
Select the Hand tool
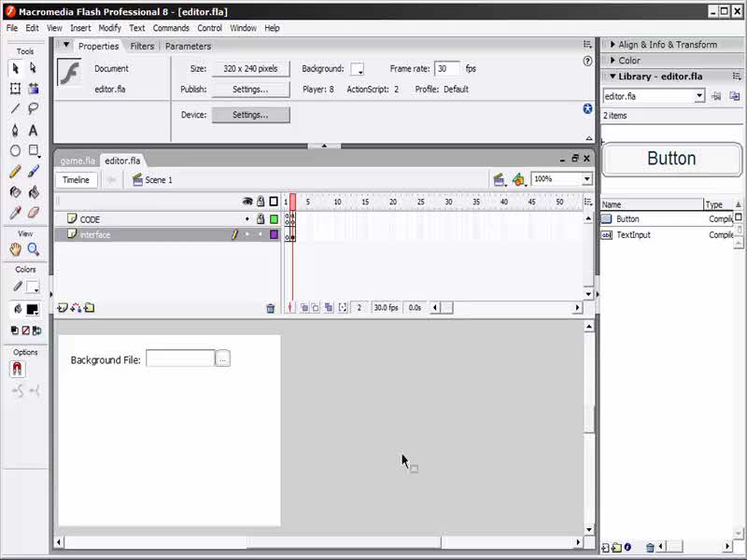pyautogui.click(x=16, y=249)
